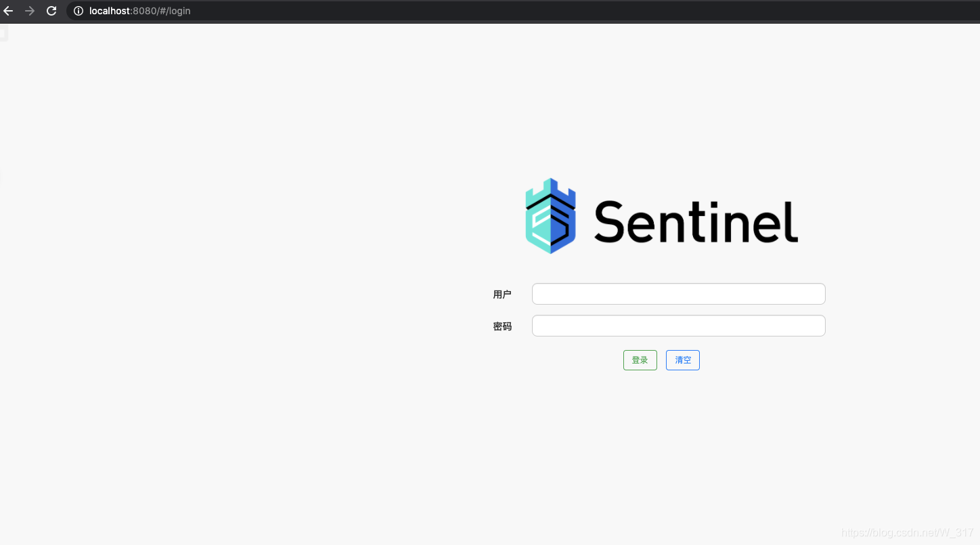
Task: Click the 用户 label next to username field
Action: pyautogui.click(x=502, y=294)
